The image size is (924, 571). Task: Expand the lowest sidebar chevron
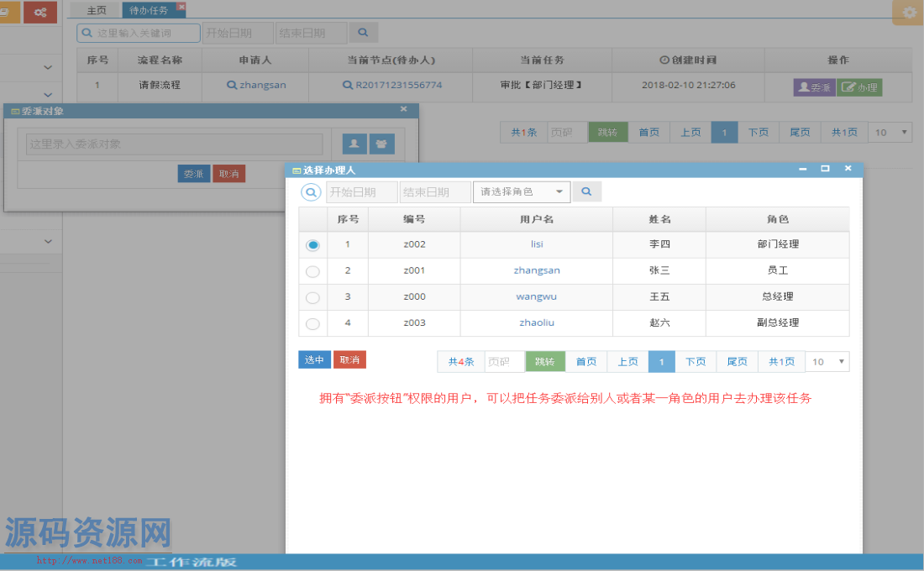(49, 241)
